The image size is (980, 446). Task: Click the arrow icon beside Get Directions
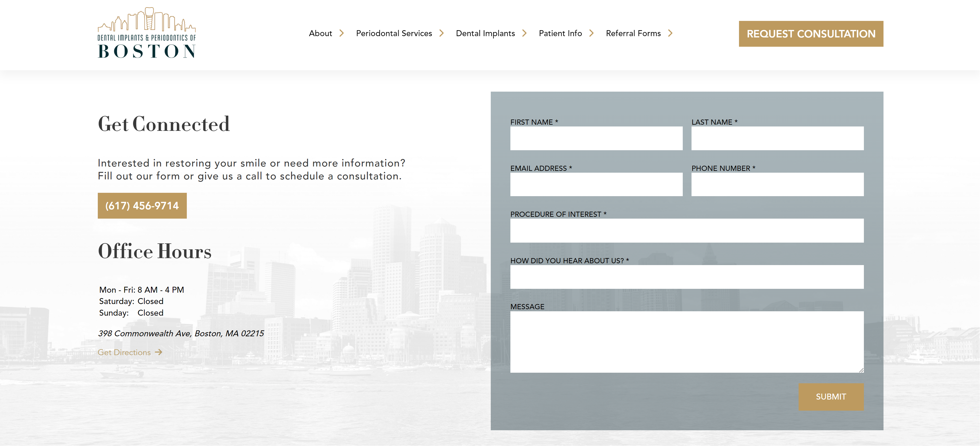pos(159,352)
